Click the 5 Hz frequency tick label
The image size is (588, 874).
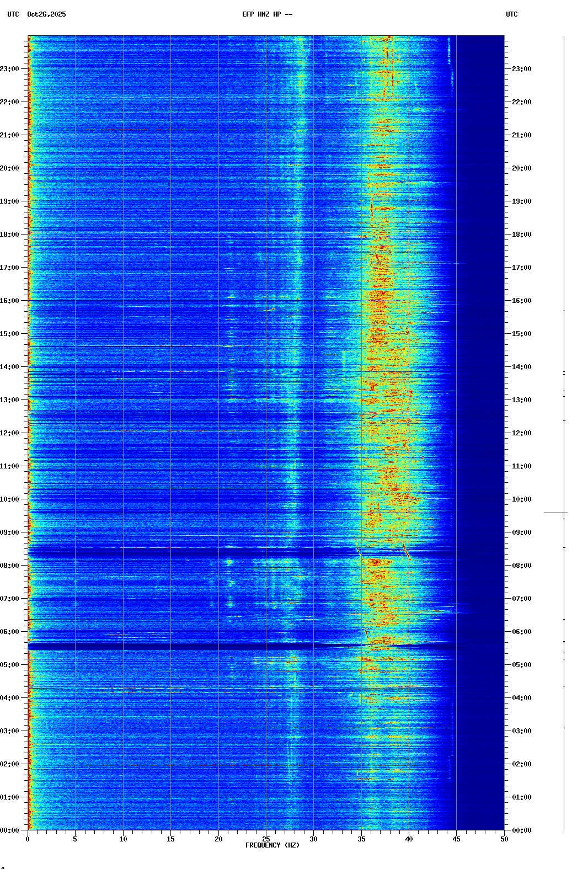tap(75, 839)
